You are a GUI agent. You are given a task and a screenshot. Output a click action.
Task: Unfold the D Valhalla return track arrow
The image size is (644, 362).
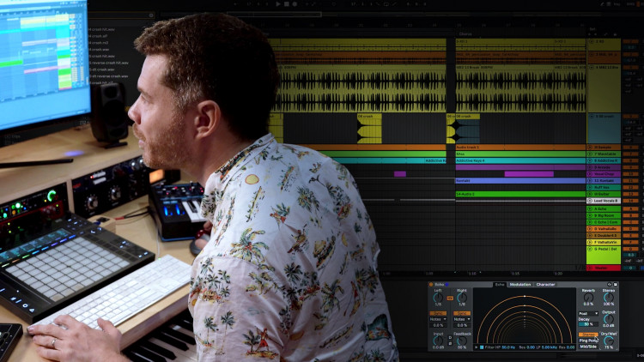click(591, 229)
